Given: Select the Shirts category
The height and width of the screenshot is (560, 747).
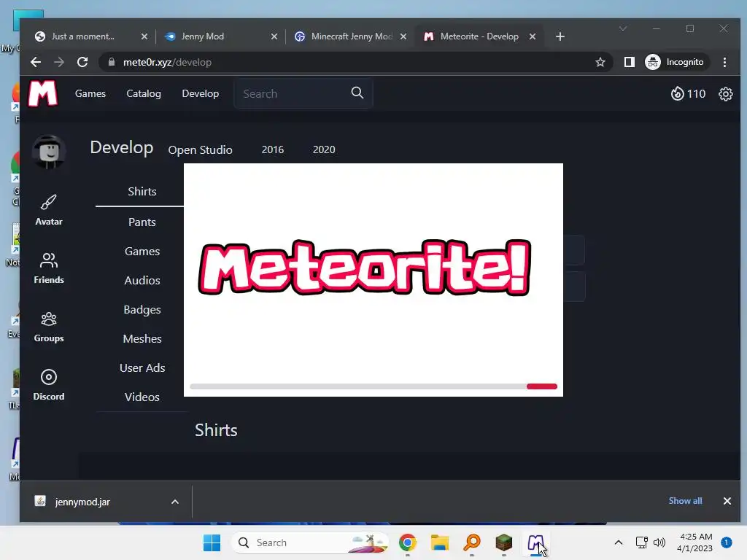Looking at the screenshot, I should click(142, 192).
